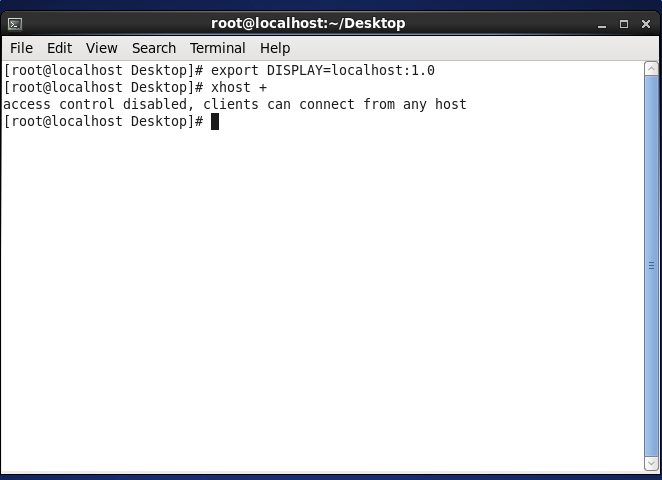Click the block cursor at the prompt
Screen dimensions: 662x480
tap(215, 121)
